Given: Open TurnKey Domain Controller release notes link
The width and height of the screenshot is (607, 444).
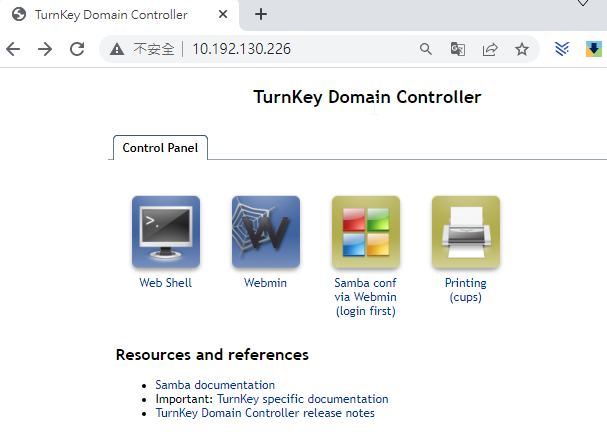Looking at the screenshot, I should tap(265, 413).
